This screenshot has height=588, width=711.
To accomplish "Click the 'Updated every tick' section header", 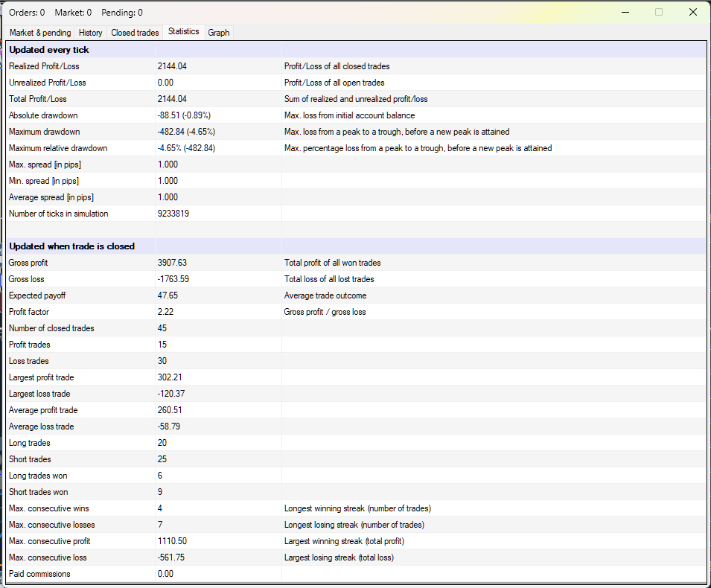I will click(x=49, y=50).
